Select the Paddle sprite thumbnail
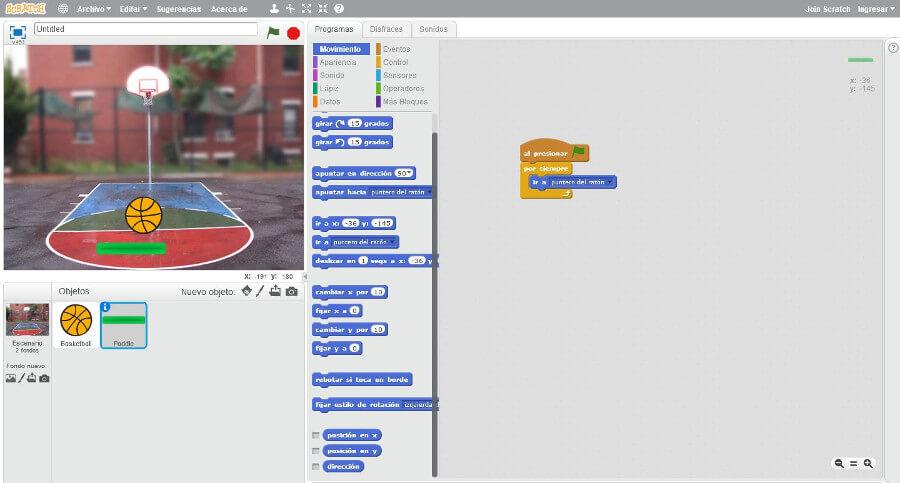Viewport: 900px width, 483px height. click(x=123, y=325)
